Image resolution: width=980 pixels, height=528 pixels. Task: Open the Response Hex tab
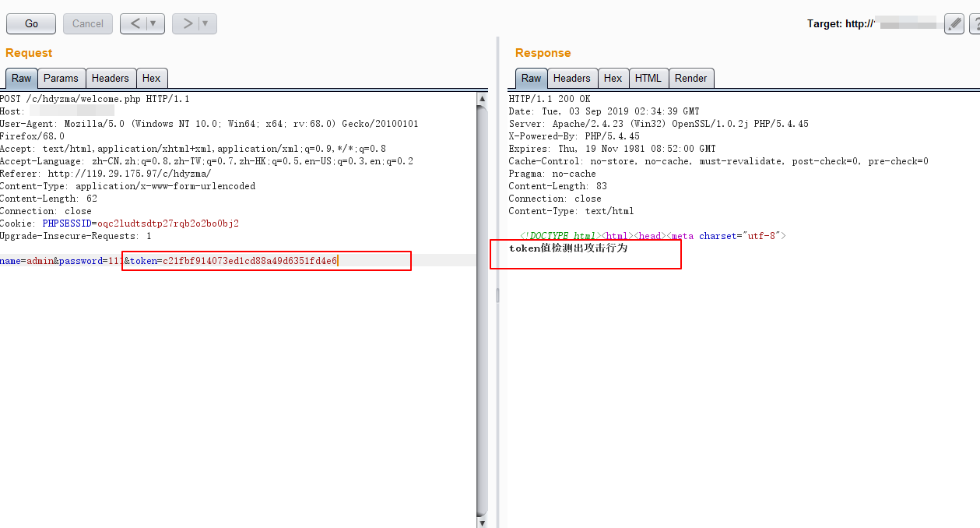(x=613, y=78)
